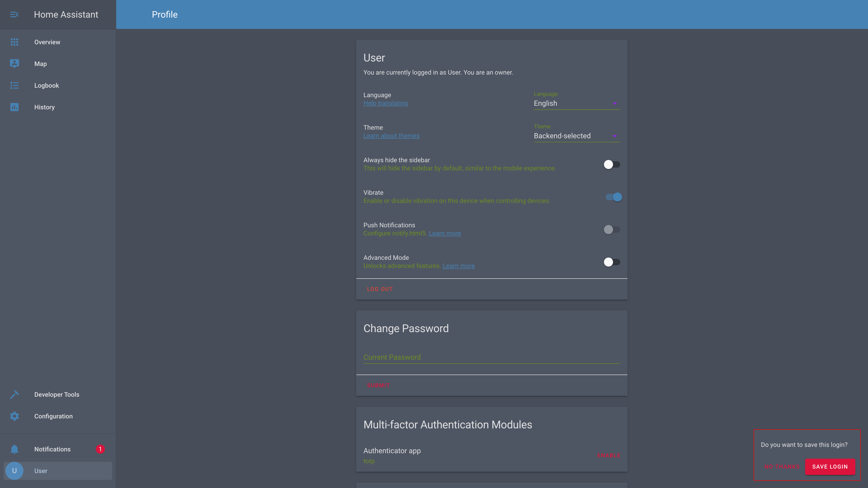This screenshot has height=488, width=868.
Task: Open Developer Tools hammer icon
Action: 14,394
